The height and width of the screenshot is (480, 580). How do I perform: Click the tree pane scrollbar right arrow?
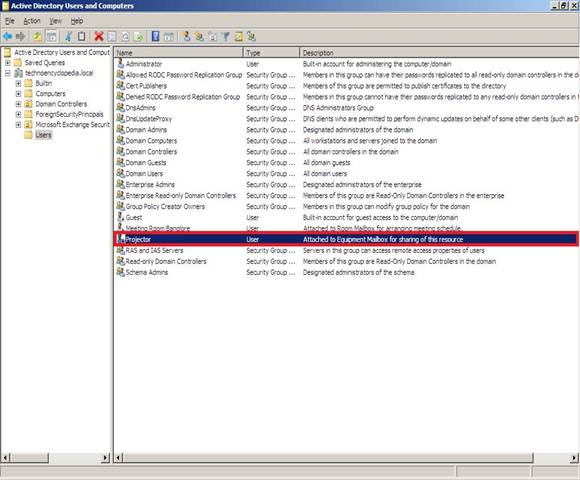(x=106, y=458)
